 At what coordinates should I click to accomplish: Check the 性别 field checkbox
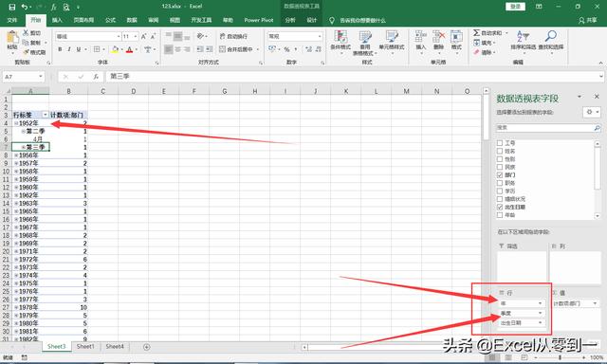click(500, 159)
